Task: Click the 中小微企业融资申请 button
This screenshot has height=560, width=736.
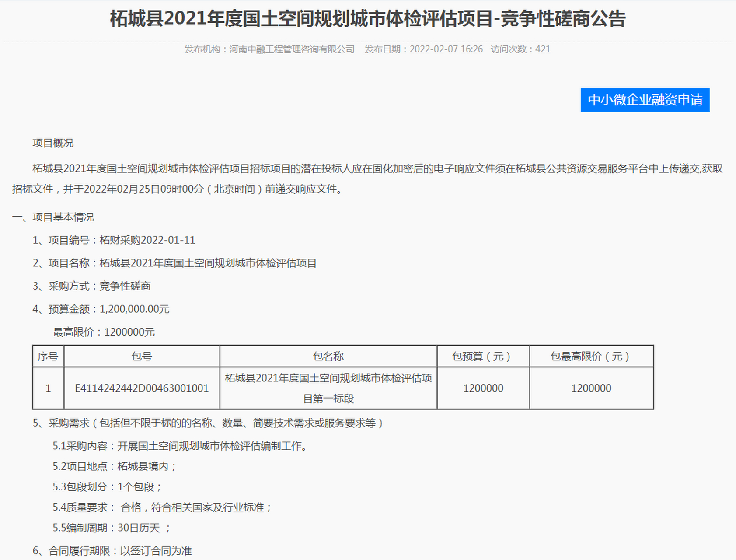Action: coord(645,100)
